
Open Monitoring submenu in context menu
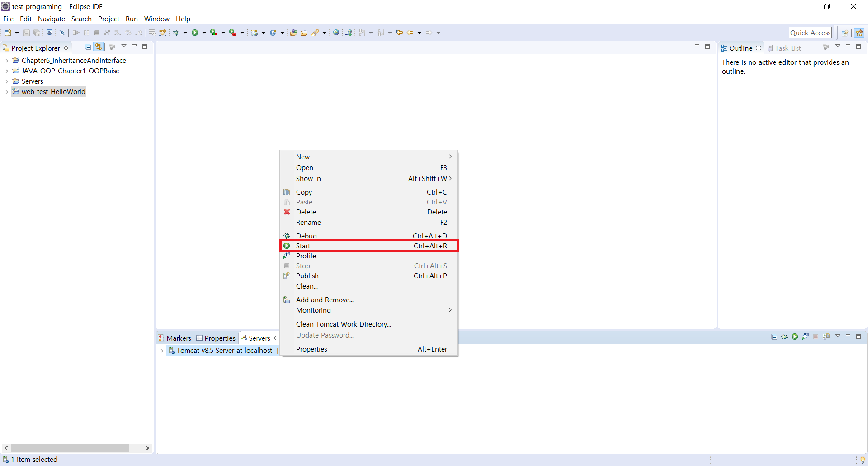click(369, 310)
